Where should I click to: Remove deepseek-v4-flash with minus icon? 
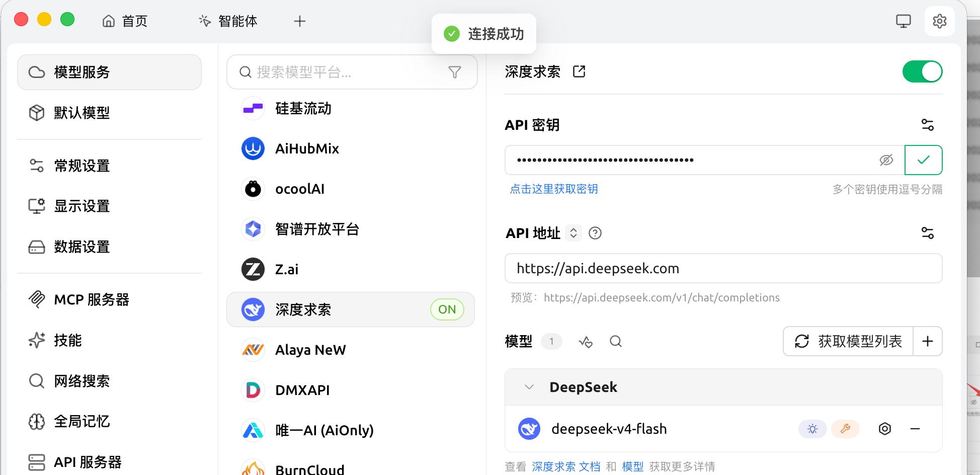click(915, 429)
